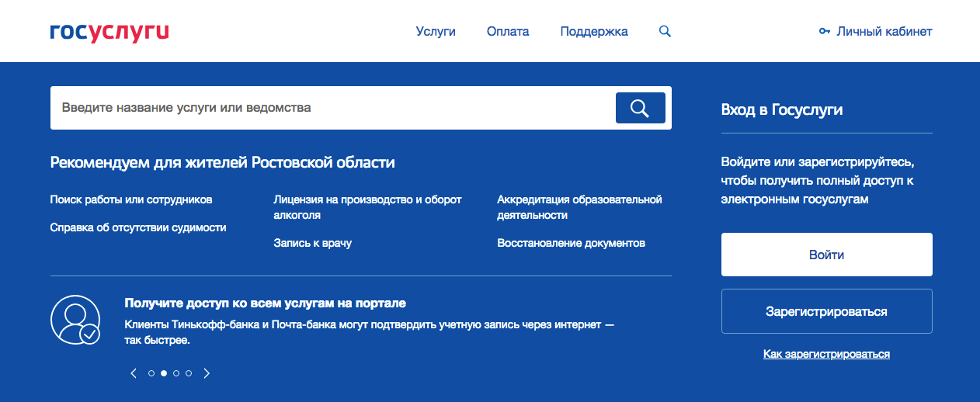Click the user checkmark profile icon

(75, 320)
